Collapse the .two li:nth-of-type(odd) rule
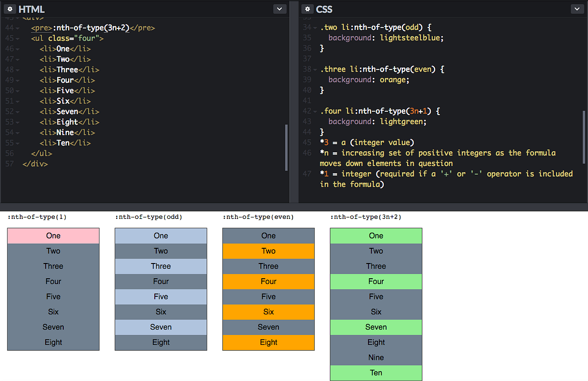The image size is (588, 381). 314,27
